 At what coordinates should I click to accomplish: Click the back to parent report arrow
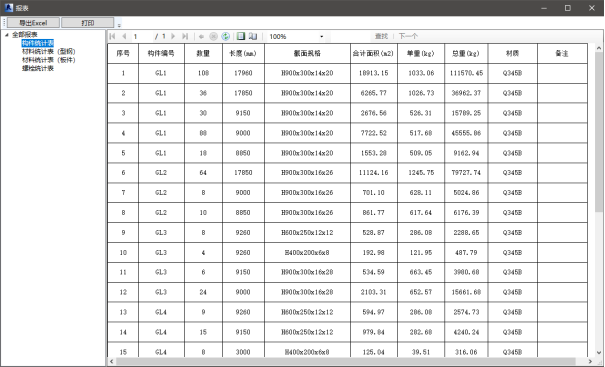201,36
